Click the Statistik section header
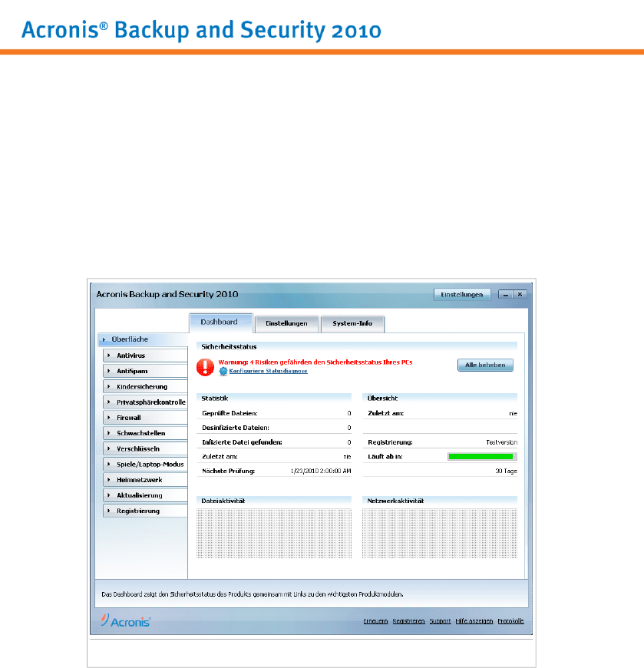 [x=274, y=398]
